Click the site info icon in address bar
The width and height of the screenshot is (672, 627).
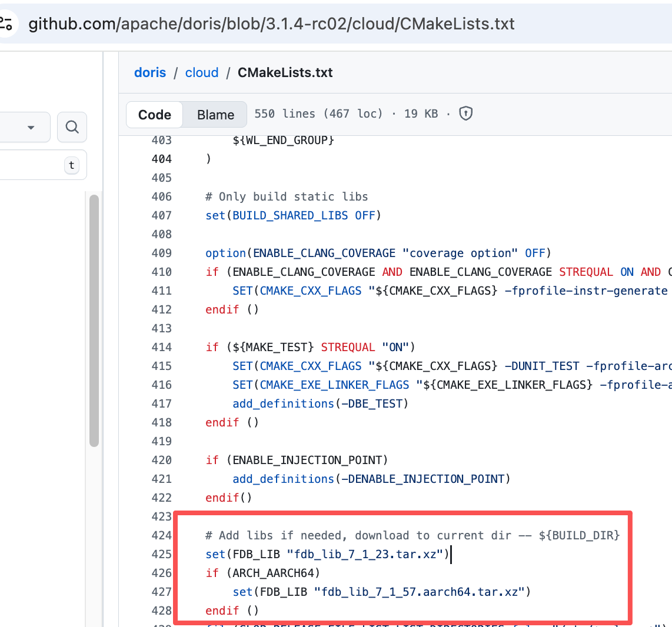pos(6,24)
